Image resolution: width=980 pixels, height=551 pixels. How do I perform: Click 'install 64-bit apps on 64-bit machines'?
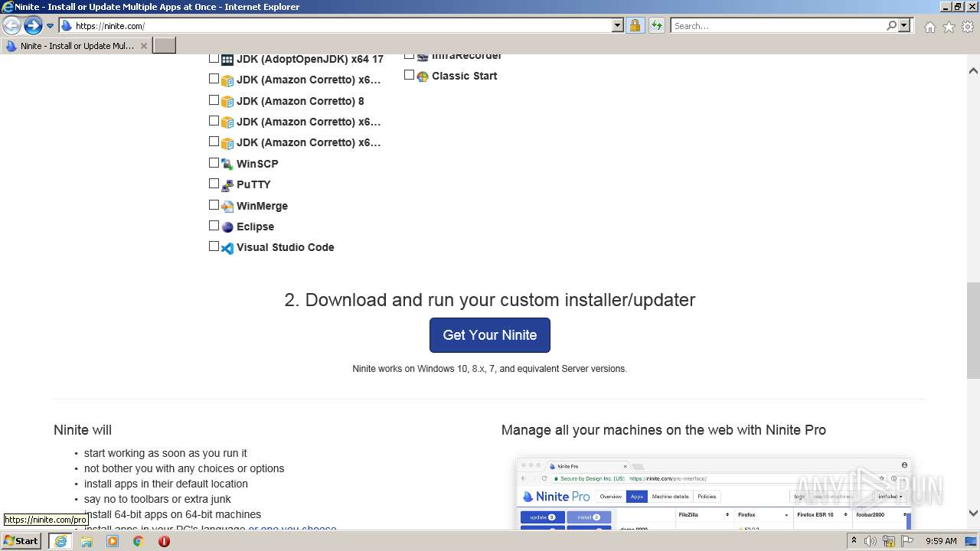[x=172, y=514]
